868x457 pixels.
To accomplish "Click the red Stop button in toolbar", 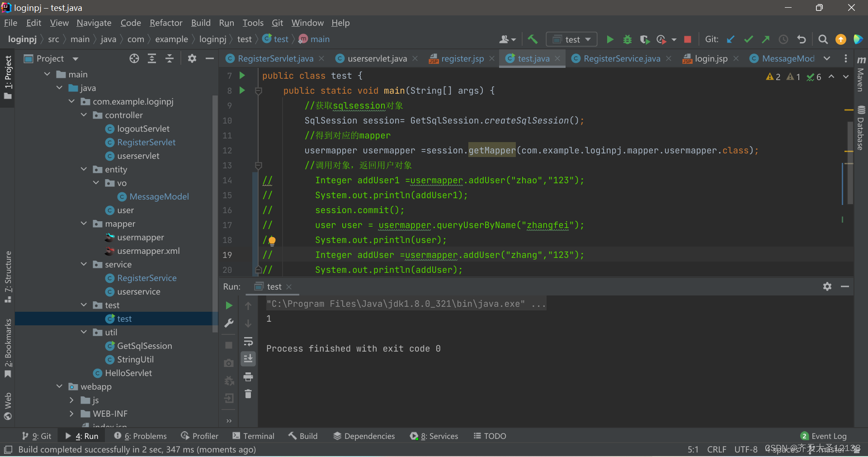I will click(688, 40).
